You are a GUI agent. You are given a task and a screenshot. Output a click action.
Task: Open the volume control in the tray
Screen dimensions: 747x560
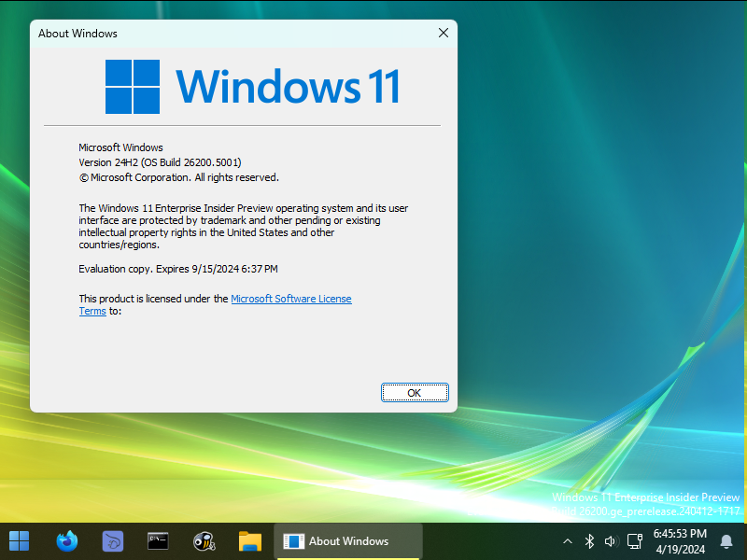click(612, 541)
